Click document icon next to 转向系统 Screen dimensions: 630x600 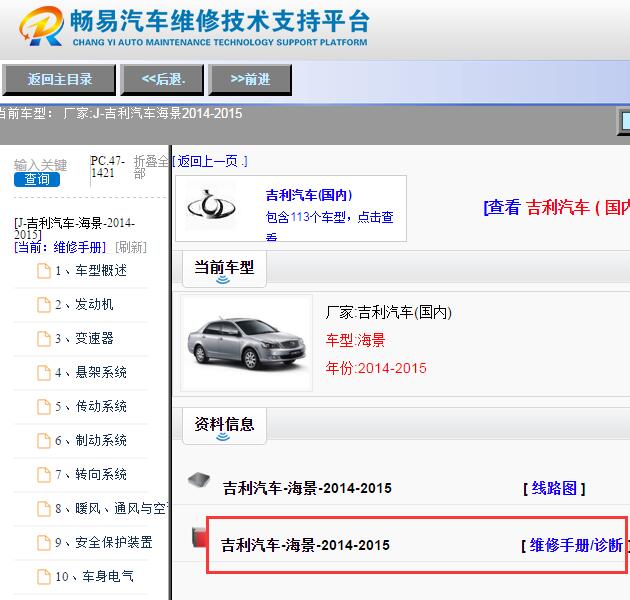coord(44,474)
